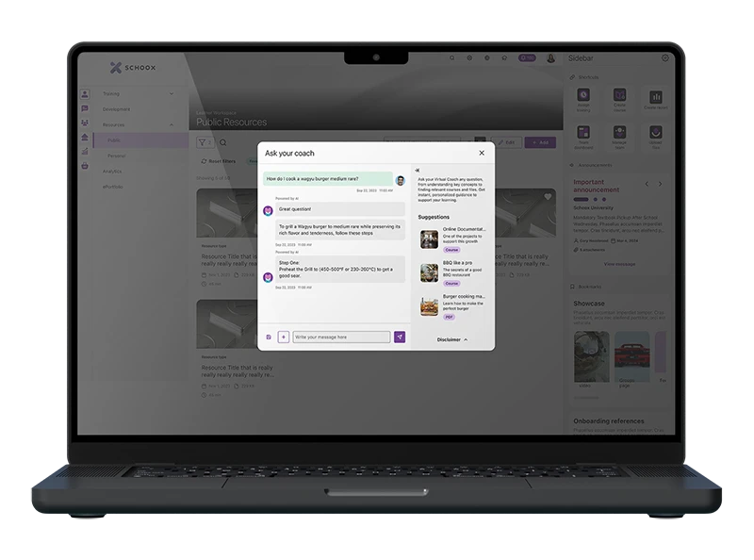The height and width of the screenshot is (560, 754).
Task: Click the Create report shortcut icon
Action: [654, 96]
